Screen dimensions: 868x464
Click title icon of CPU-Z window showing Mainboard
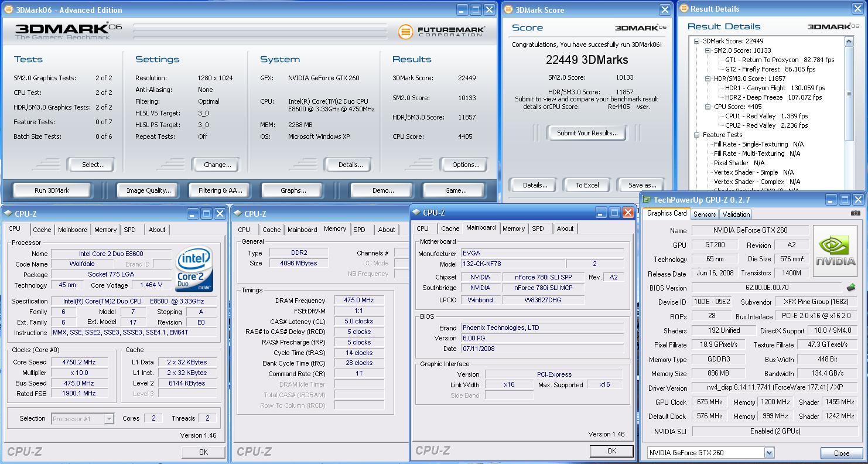tap(416, 213)
